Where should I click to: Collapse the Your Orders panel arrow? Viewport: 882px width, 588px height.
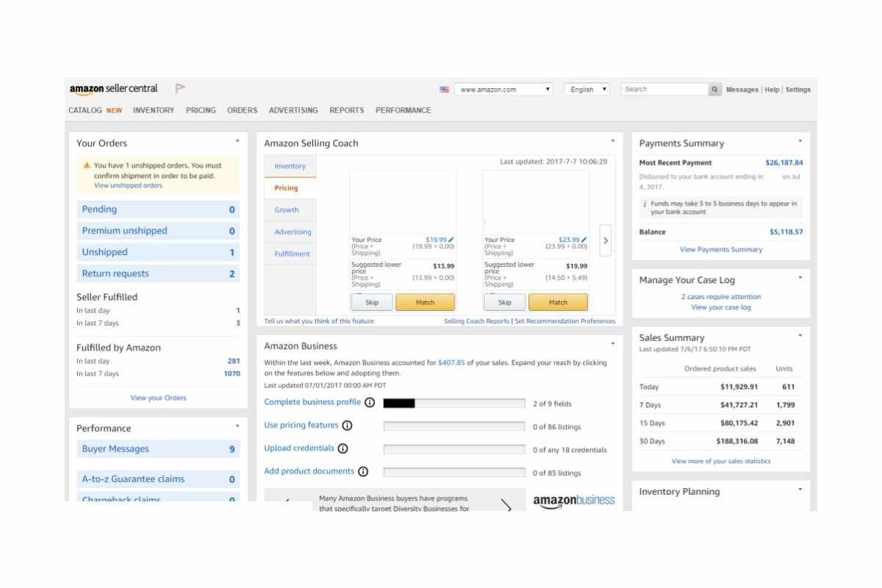[237, 141]
